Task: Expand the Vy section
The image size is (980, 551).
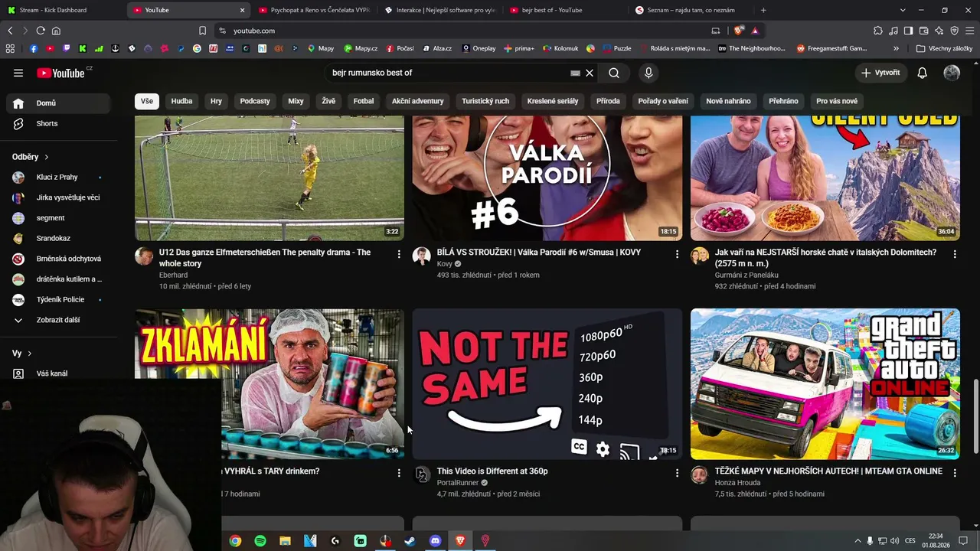Action: pos(22,353)
